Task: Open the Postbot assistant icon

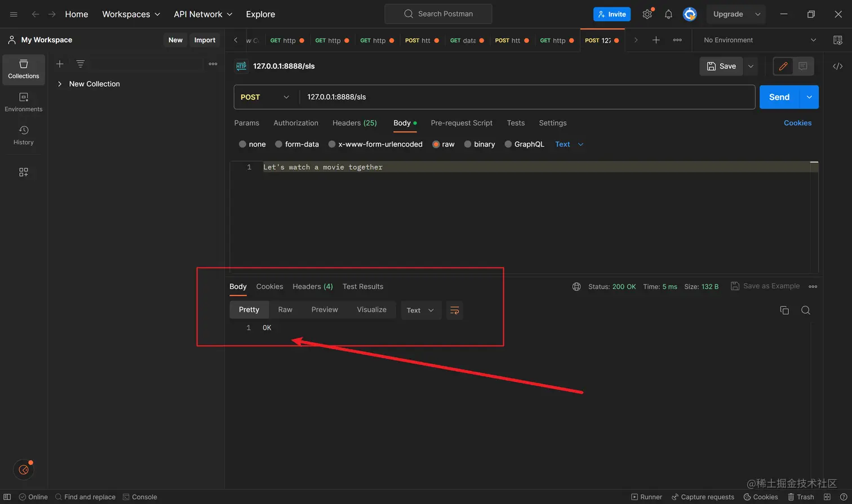Action: [24, 470]
